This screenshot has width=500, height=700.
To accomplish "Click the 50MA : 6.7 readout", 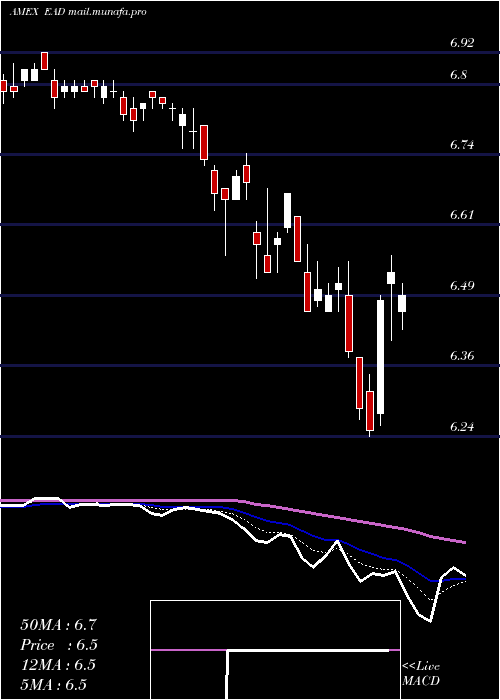I will [x=58, y=625].
